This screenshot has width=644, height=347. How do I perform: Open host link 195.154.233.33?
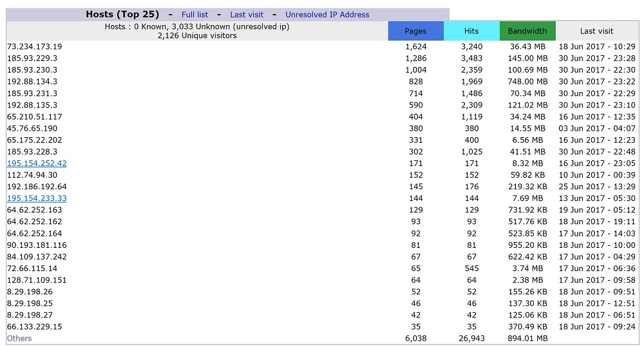click(37, 198)
